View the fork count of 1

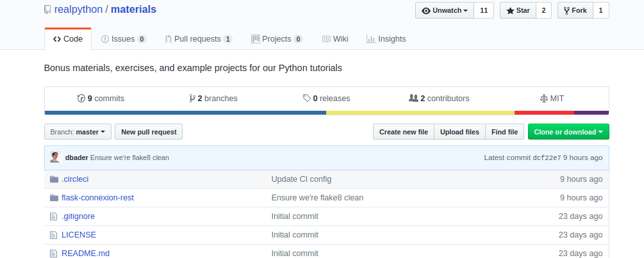tap(601, 10)
